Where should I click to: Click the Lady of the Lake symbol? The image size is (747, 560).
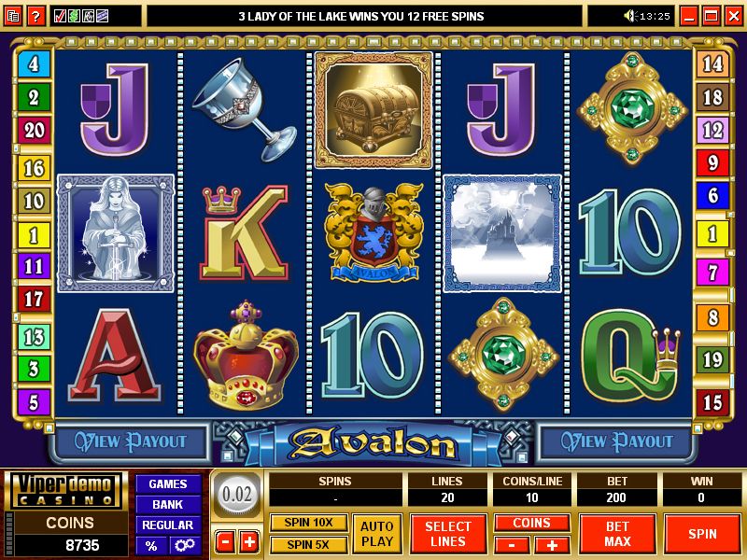pyautogui.click(x=116, y=233)
